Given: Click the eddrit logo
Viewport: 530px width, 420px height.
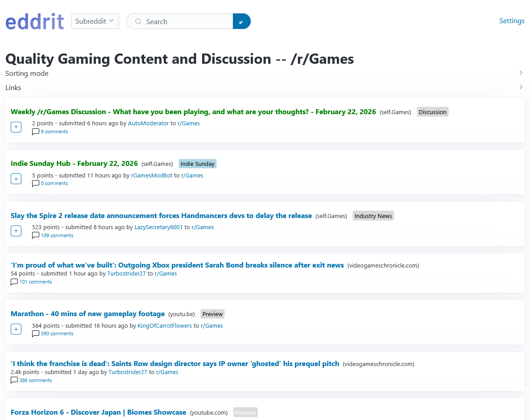Looking at the screenshot, I should pos(35,21).
